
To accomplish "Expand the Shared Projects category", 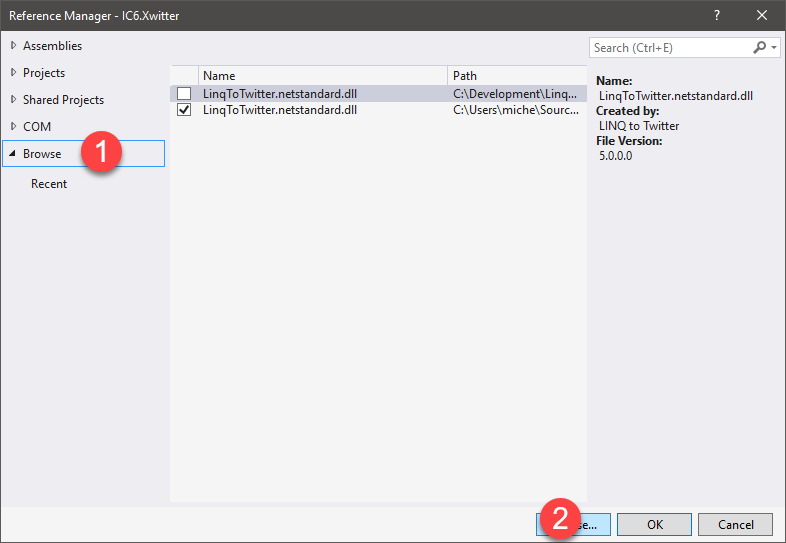I will point(13,100).
